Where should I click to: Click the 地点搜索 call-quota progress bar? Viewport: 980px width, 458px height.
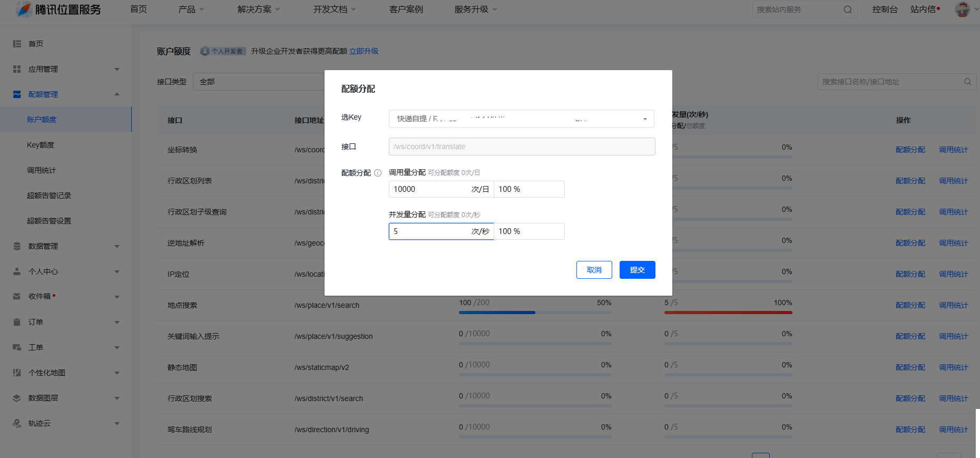pyautogui.click(x=535, y=313)
